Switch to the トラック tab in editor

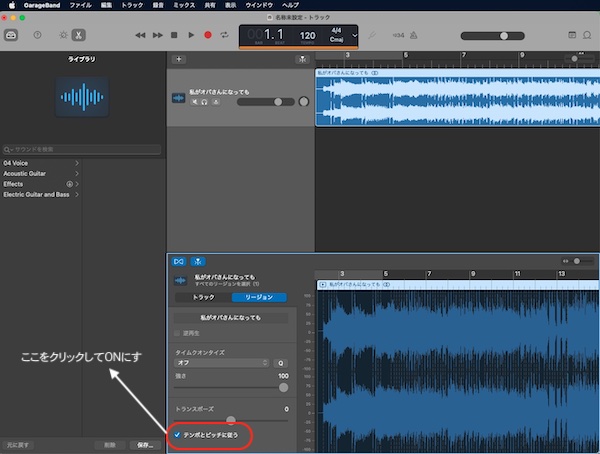click(x=203, y=297)
